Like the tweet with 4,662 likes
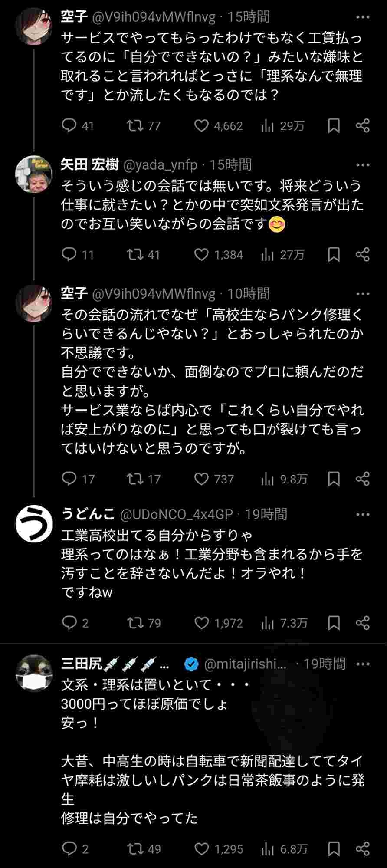This screenshot has height=868, width=387. click(201, 126)
